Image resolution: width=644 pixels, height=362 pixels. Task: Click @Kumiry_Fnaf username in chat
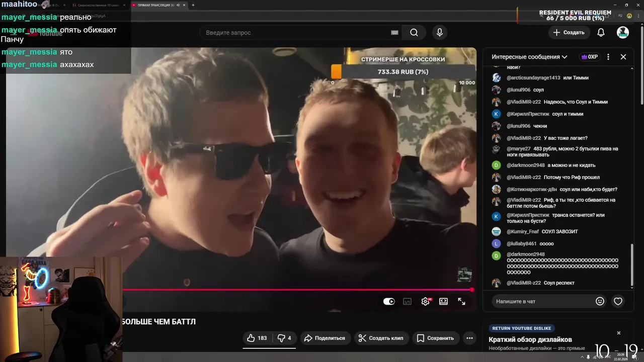tap(523, 232)
